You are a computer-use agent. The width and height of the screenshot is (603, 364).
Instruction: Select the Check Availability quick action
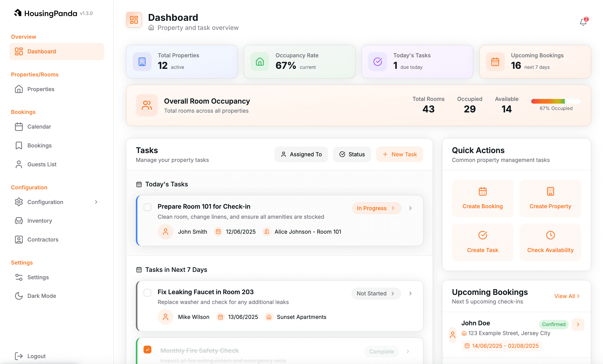point(550,242)
